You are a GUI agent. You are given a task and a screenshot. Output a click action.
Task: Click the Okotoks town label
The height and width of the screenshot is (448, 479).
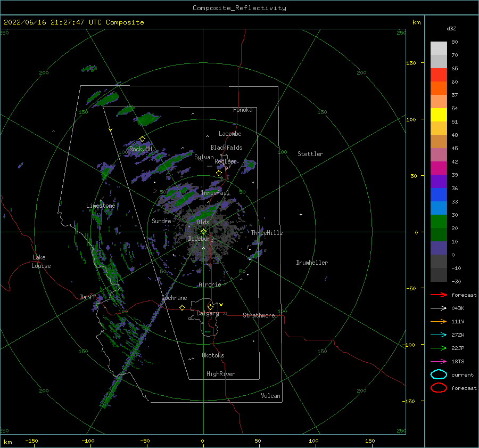click(x=213, y=355)
